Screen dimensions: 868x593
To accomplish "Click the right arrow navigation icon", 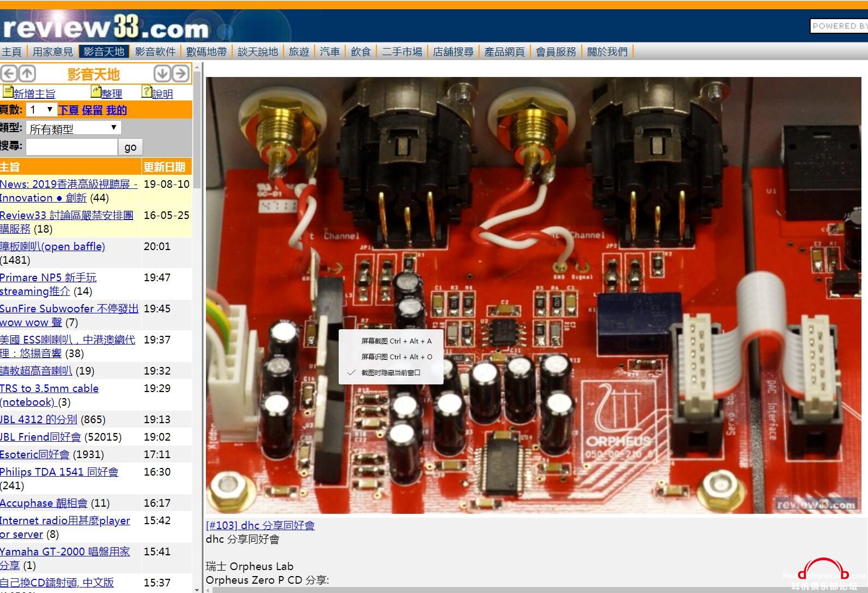I will pos(181,73).
